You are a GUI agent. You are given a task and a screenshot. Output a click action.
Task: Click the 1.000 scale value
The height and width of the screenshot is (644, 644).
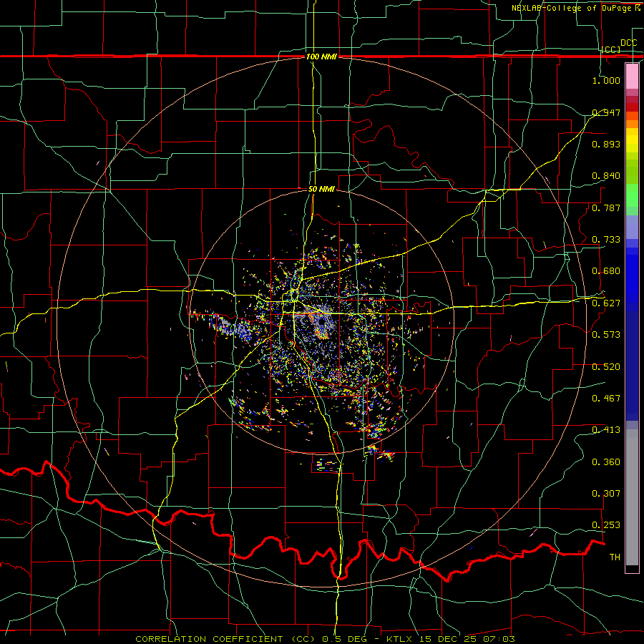point(606,80)
